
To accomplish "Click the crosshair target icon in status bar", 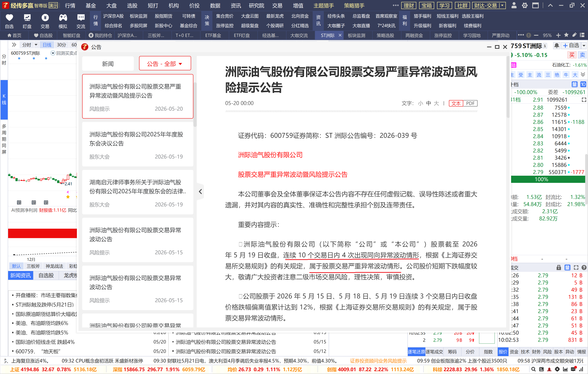I will [557, 369].
